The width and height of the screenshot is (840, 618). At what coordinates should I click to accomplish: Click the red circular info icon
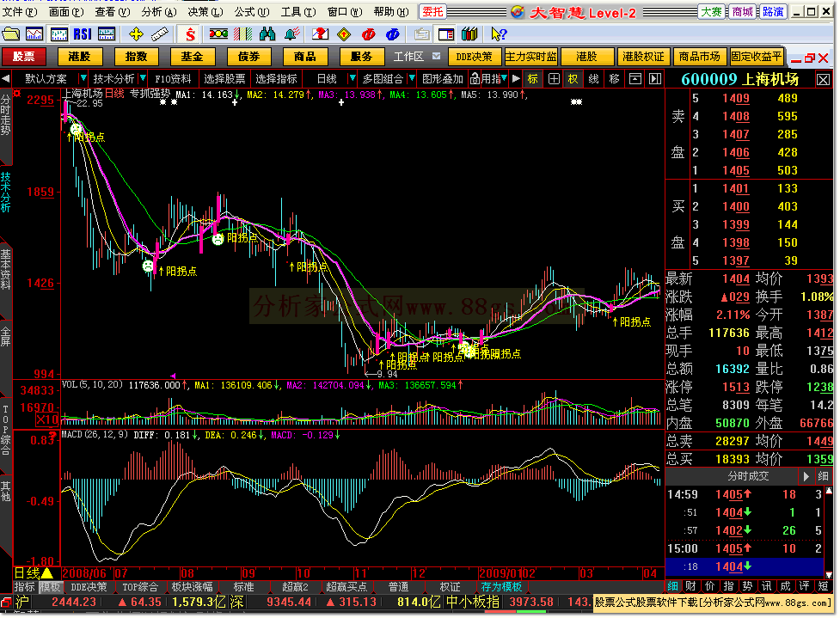tap(368, 34)
